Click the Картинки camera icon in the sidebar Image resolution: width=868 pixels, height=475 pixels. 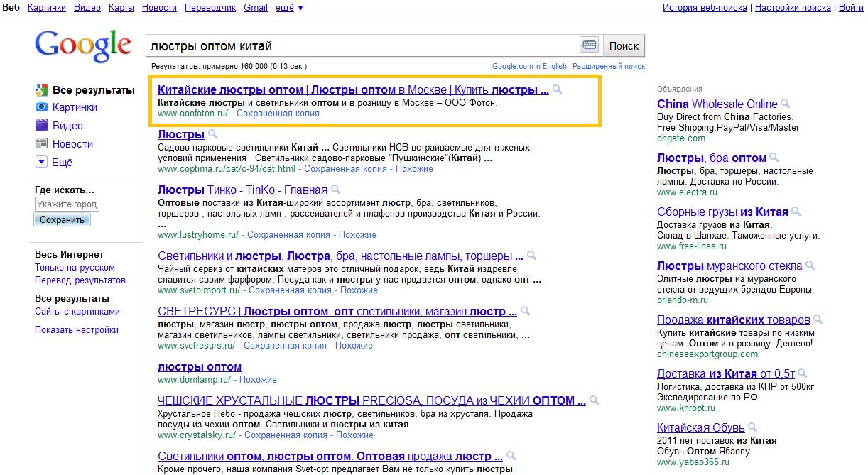(x=41, y=107)
